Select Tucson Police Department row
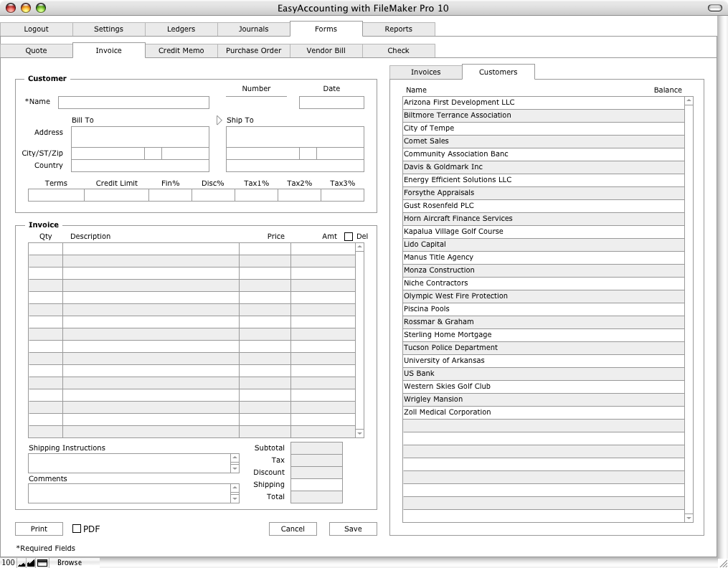The height and width of the screenshot is (568, 728). click(x=544, y=348)
